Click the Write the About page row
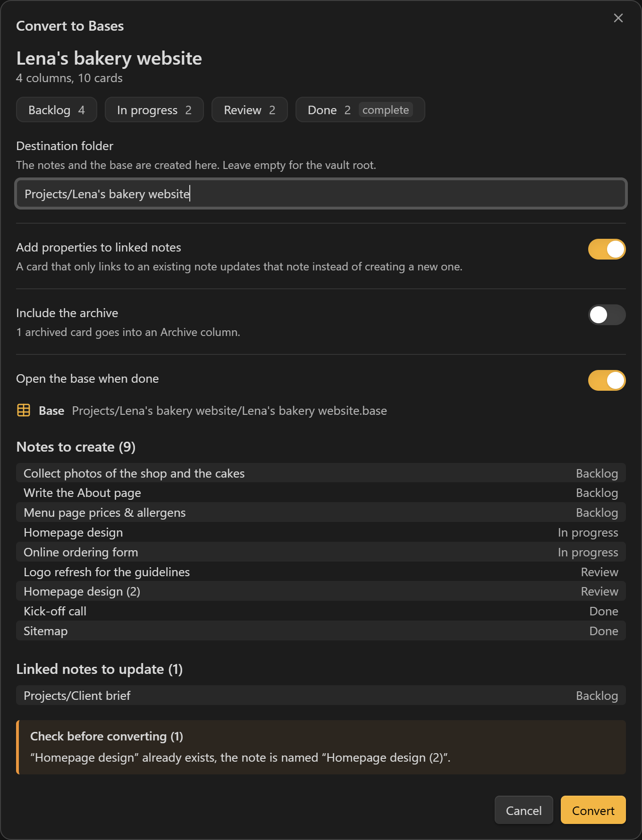Screen dimensions: 642x840 (x=321, y=493)
